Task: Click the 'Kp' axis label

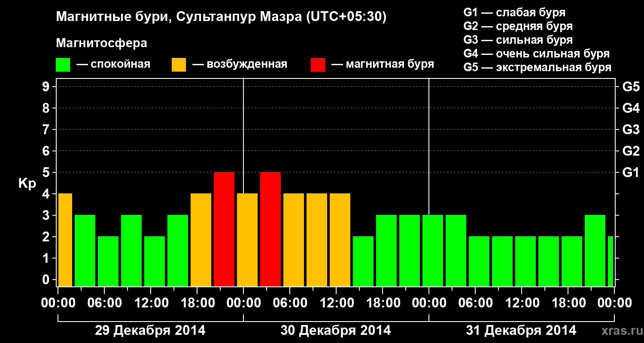Action: 27,184
